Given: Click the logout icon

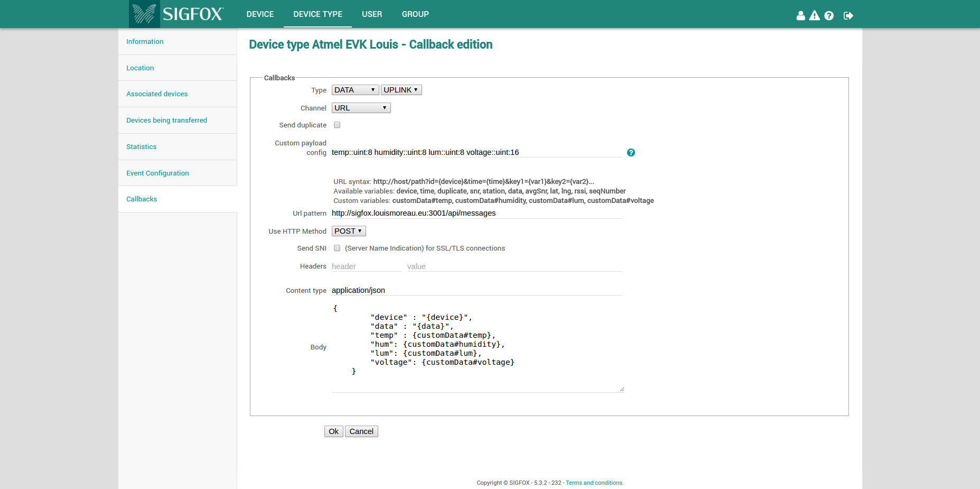Looking at the screenshot, I should (x=848, y=15).
